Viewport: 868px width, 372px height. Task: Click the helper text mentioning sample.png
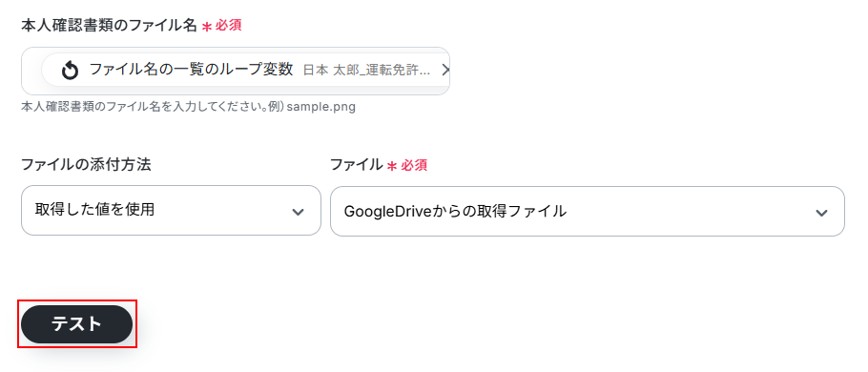point(188,107)
